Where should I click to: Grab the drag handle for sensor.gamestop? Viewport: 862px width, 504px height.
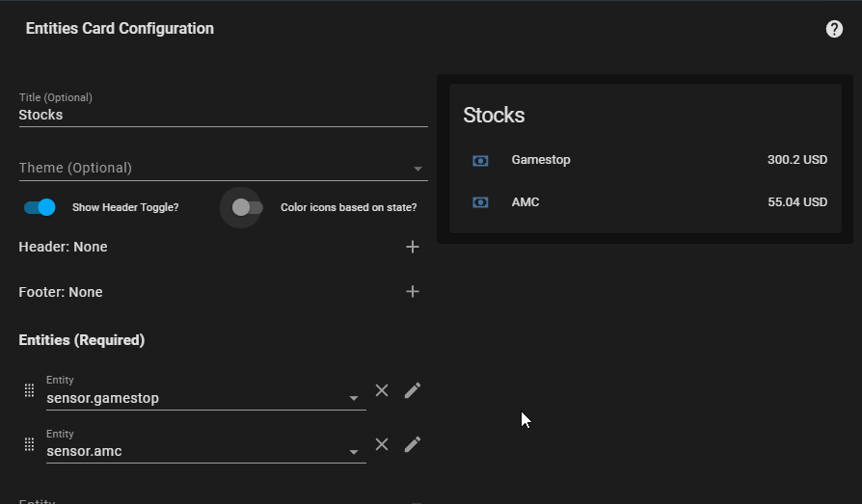click(x=29, y=390)
